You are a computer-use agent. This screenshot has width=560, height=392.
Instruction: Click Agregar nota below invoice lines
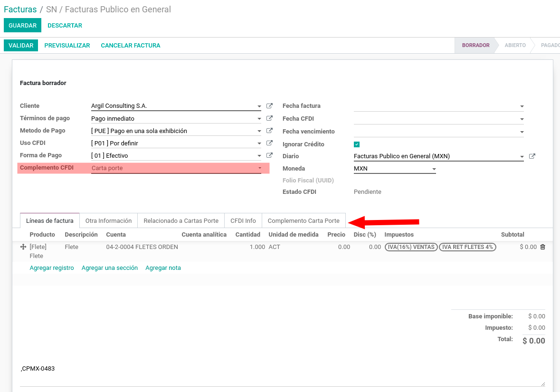tap(163, 268)
